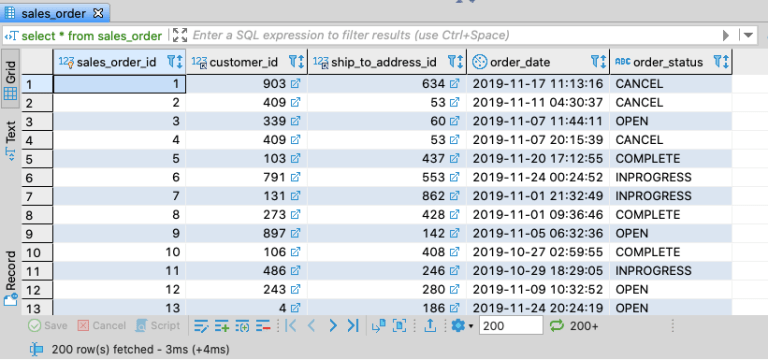Image resolution: width=768 pixels, height=360 pixels.
Task: Click the fetch size field showing 200
Action: tap(511, 326)
